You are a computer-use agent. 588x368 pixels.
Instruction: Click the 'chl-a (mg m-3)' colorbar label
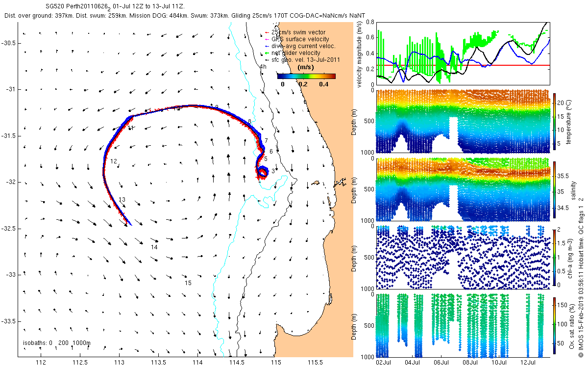[570, 258]
